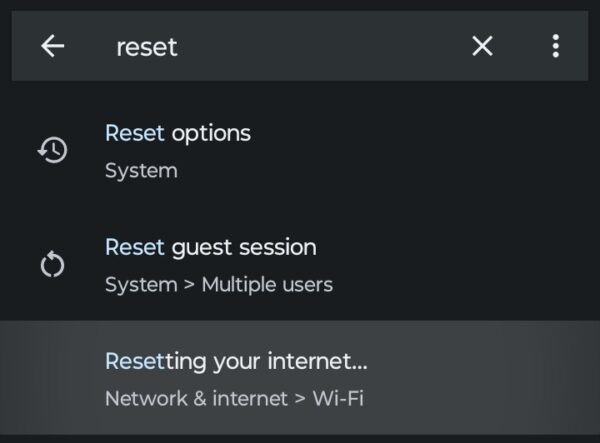The image size is (600, 443).
Task: Click the word "options" in the first result
Action: point(211,133)
